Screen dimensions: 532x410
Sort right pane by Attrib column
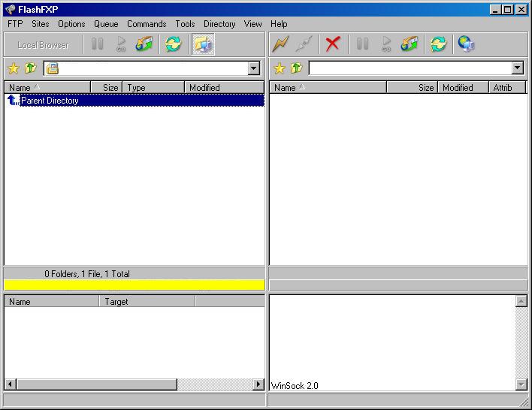click(x=507, y=88)
